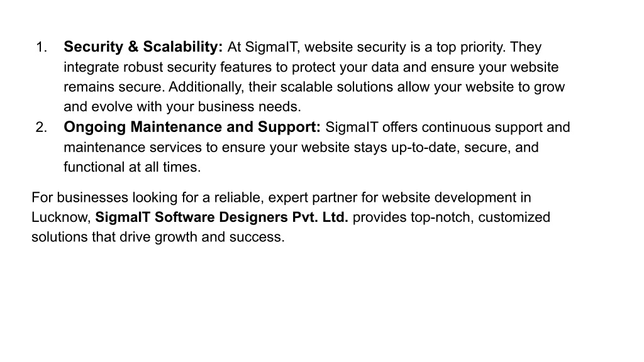Click the list number "1."
Image resolution: width=644 pixels, height=362 pixels.
42,47
